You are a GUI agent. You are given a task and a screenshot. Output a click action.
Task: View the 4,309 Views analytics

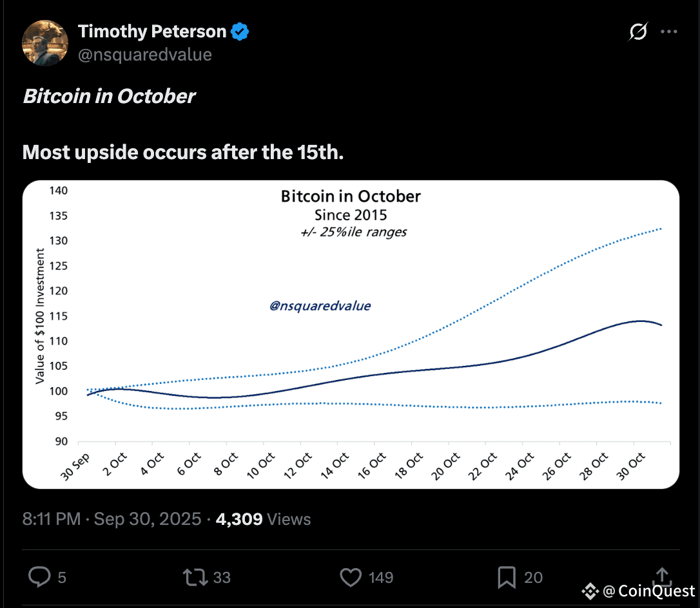(263, 519)
